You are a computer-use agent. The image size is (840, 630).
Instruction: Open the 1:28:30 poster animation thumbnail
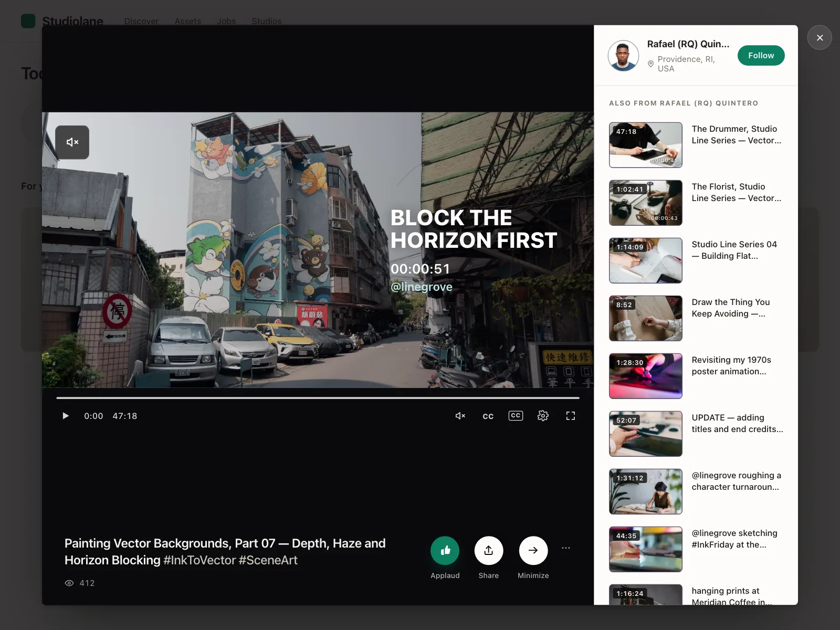pyautogui.click(x=646, y=376)
